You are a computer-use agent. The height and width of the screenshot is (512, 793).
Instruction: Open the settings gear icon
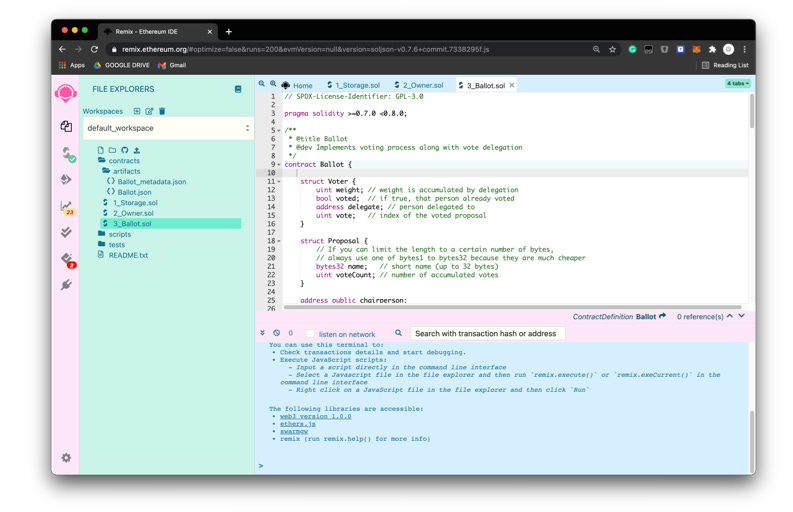(66, 458)
